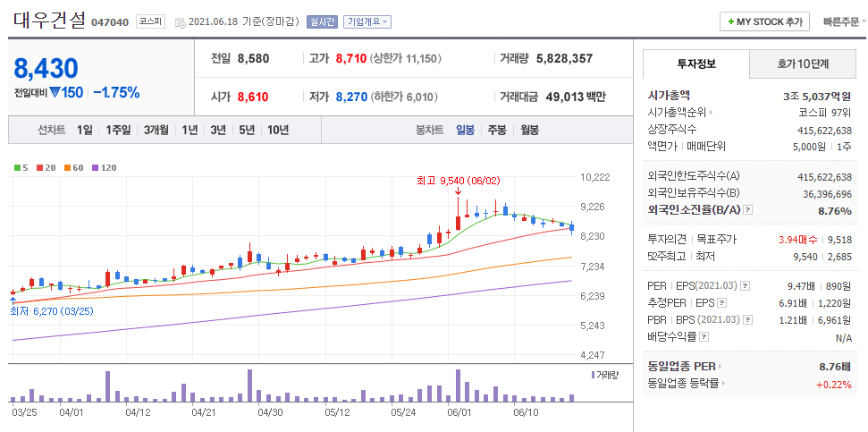Viewport: 868px width, 432px height.
Task: Select the 1주일 line chart period
Action: (x=119, y=131)
